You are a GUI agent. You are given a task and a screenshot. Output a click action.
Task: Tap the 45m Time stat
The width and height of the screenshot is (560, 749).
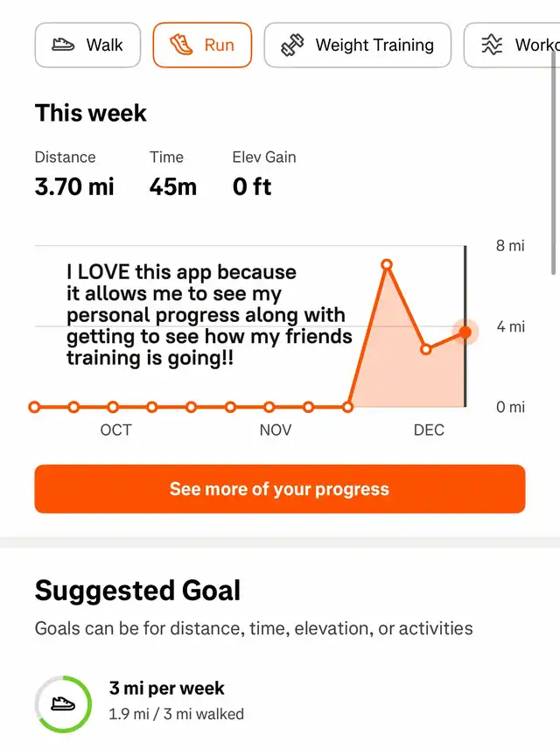(x=173, y=186)
